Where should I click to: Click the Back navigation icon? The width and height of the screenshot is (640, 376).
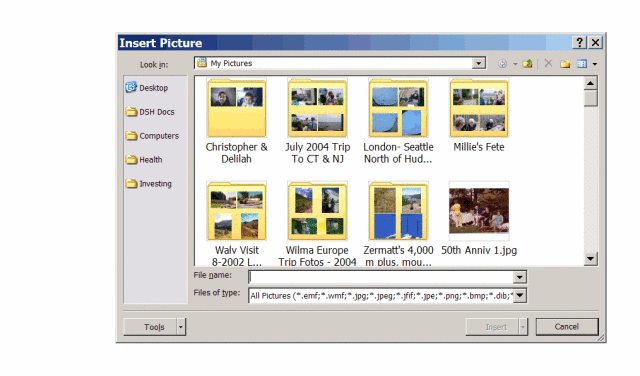[x=502, y=64]
